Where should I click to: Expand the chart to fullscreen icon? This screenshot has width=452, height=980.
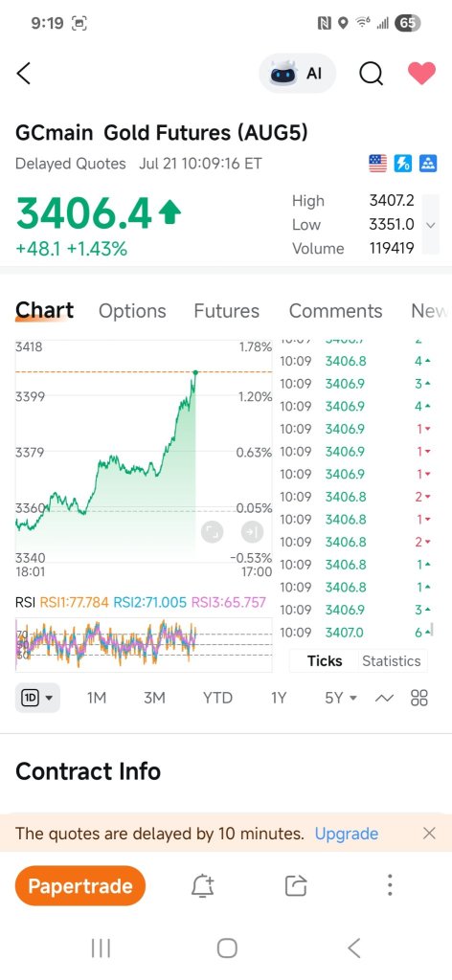(213, 532)
